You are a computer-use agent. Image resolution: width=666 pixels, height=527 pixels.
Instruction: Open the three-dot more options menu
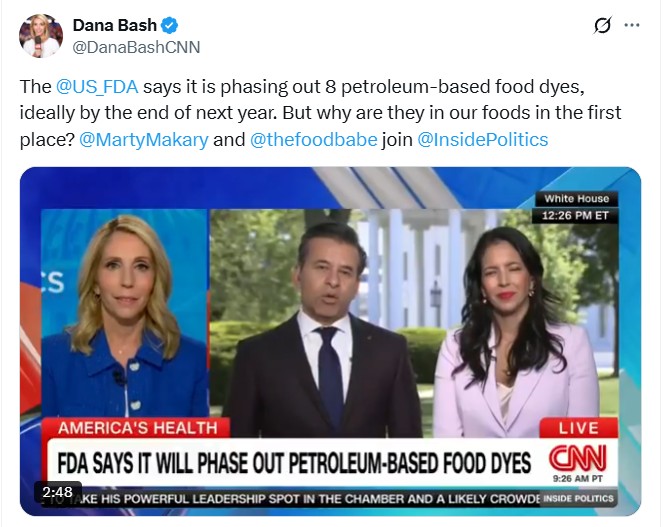click(632, 25)
